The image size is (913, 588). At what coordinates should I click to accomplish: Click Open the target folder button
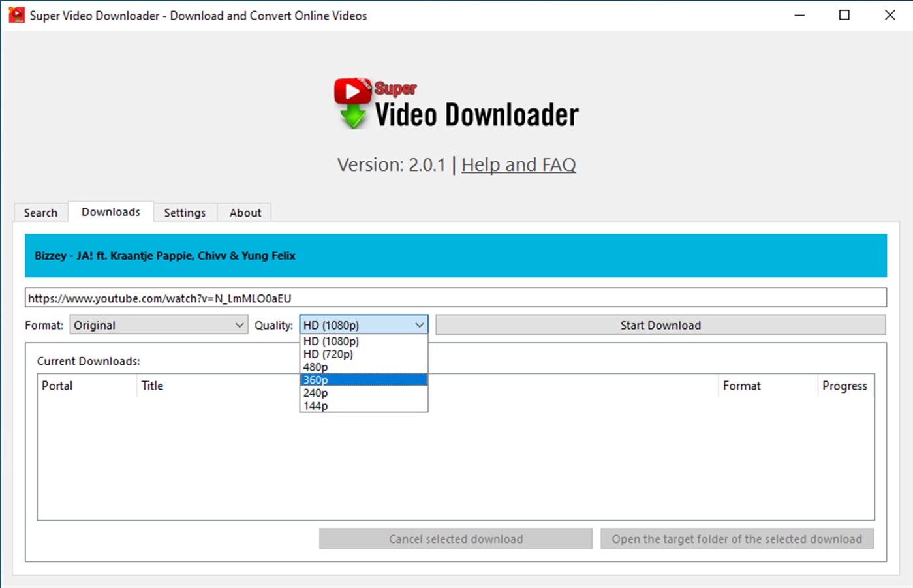(737, 539)
